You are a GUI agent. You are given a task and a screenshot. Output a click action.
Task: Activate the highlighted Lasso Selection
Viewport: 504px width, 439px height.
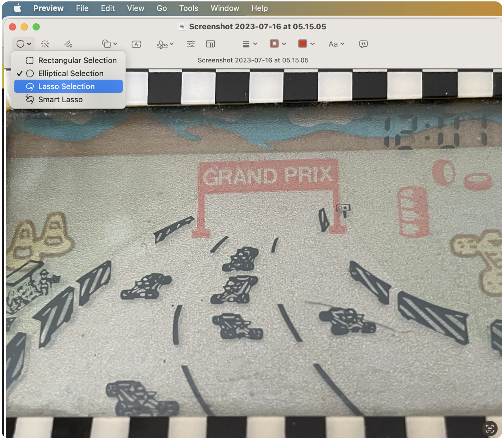(66, 86)
